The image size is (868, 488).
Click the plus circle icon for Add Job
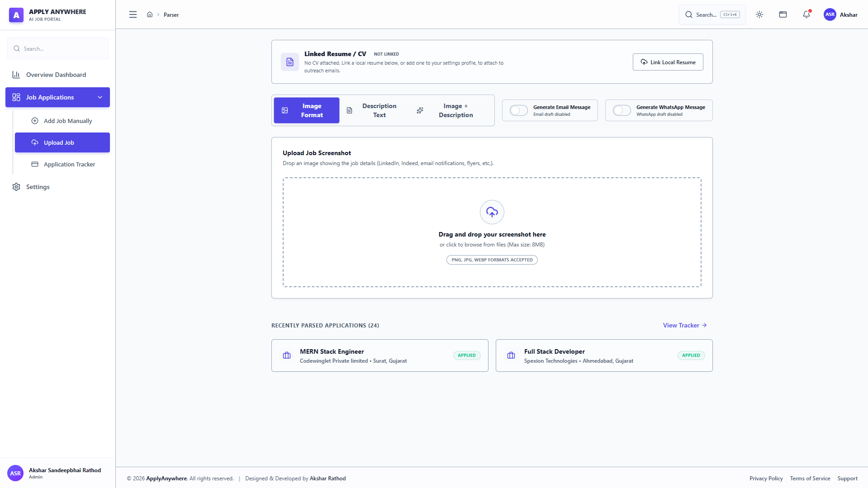pyautogui.click(x=35, y=121)
